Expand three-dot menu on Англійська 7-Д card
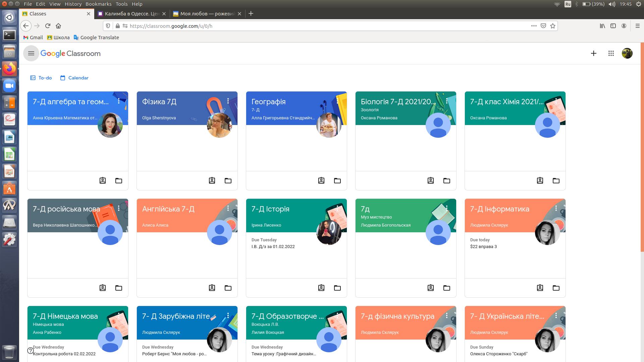Screen dimensions: 644x362 tap(228, 208)
